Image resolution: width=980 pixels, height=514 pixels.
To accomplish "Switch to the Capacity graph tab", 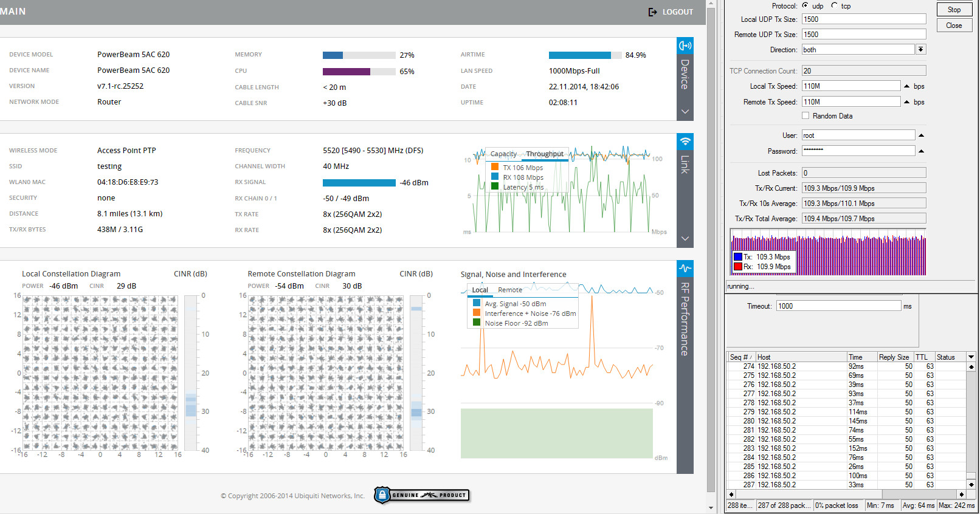I will click(x=503, y=154).
